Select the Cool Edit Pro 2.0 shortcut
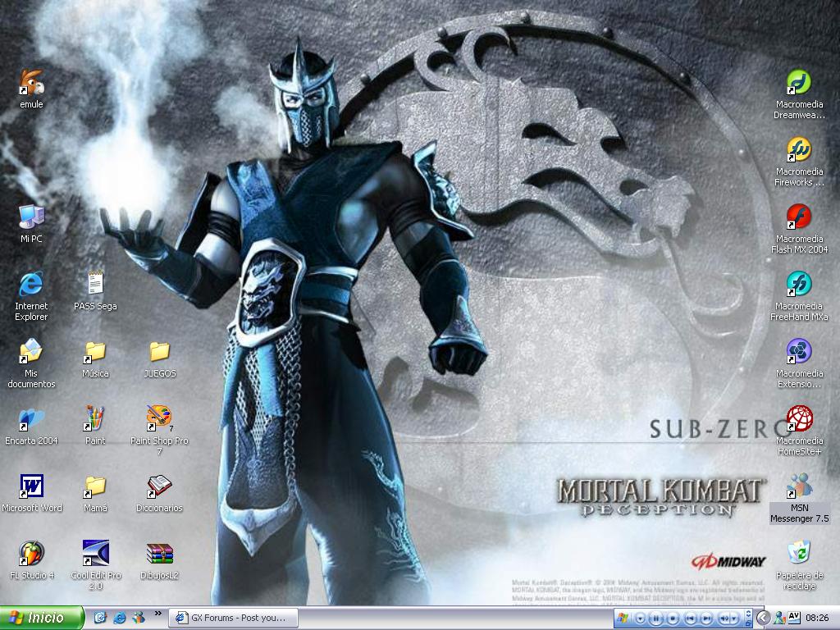Viewport: 840px width, 630px height. (95, 564)
